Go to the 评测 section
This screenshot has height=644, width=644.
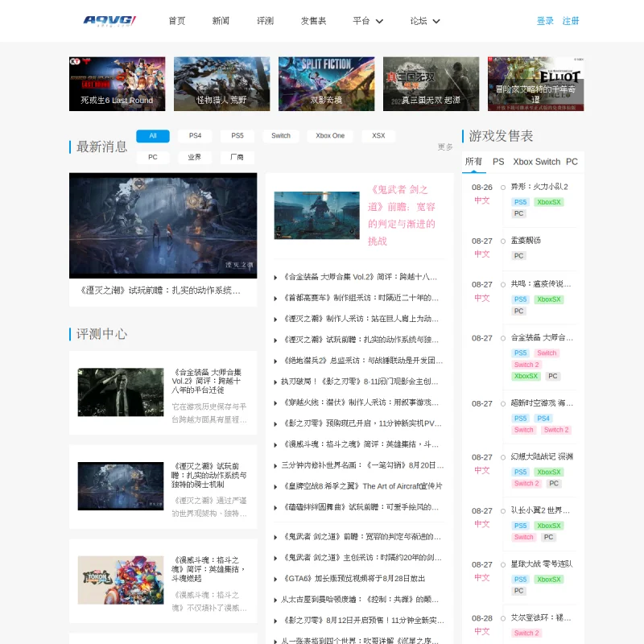[265, 21]
